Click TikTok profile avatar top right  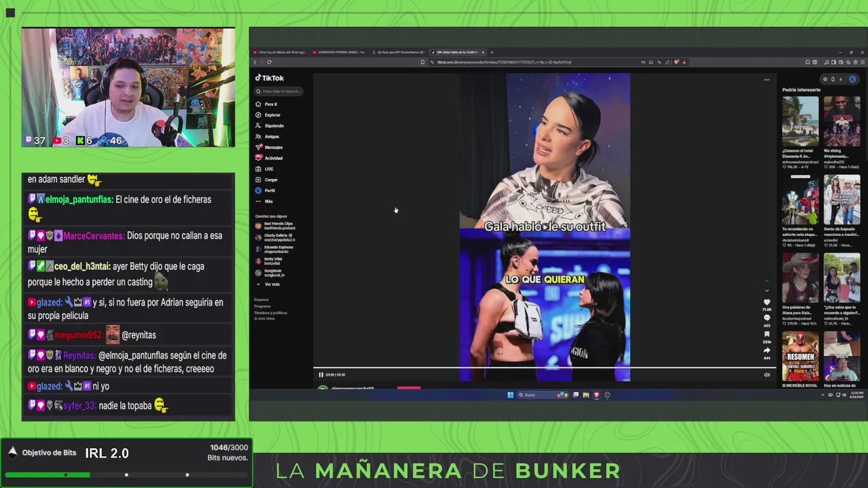click(852, 79)
